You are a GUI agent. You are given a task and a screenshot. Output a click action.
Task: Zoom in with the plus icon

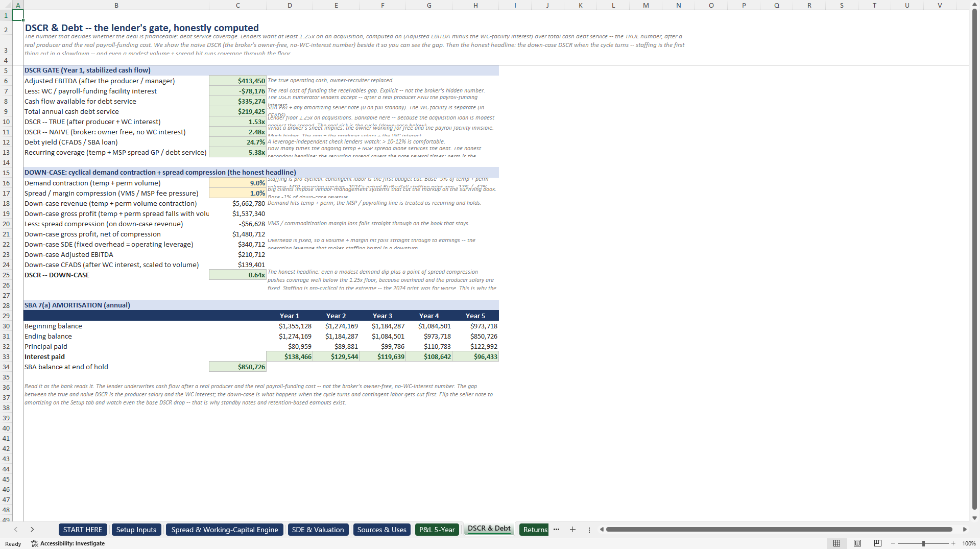(x=953, y=543)
